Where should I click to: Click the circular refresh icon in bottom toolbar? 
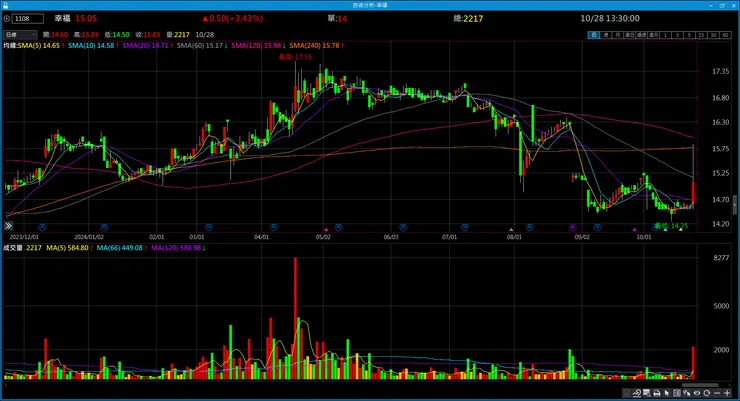click(x=706, y=393)
